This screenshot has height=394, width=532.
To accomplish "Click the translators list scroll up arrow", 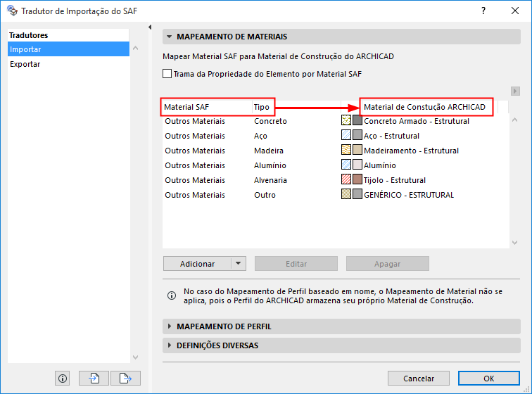I will 135,48.
